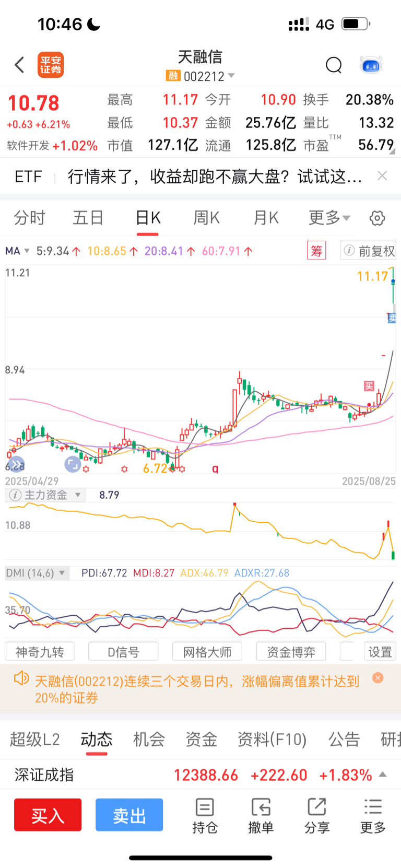Open the ETF promotion text link
The width and height of the screenshot is (401, 868).
pyautogui.click(x=215, y=177)
